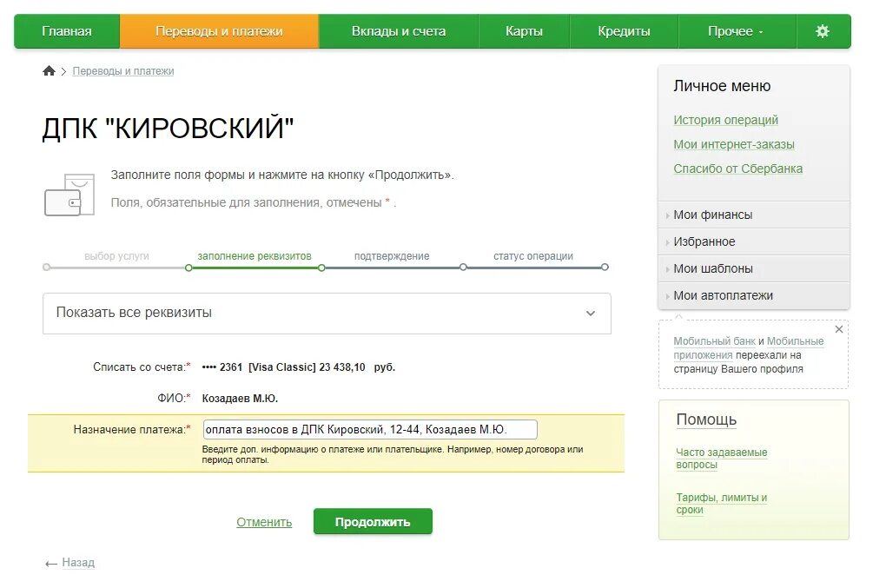The width and height of the screenshot is (886, 588).
Task: Open История операций in personal menu
Action: tap(725, 120)
